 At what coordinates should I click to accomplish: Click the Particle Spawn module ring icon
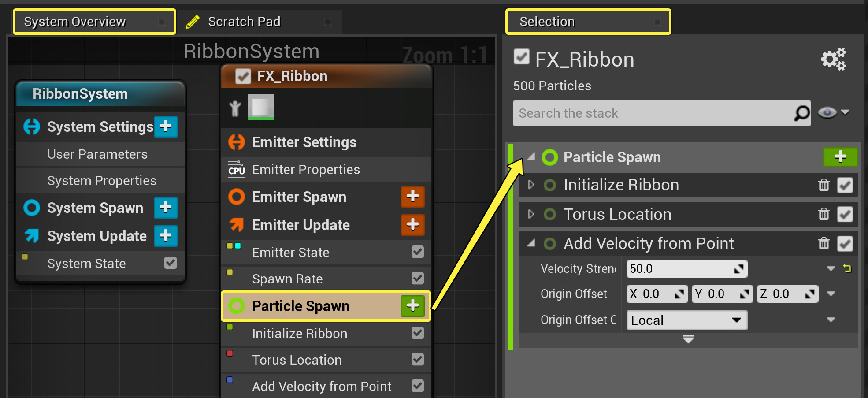pyautogui.click(x=549, y=157)
